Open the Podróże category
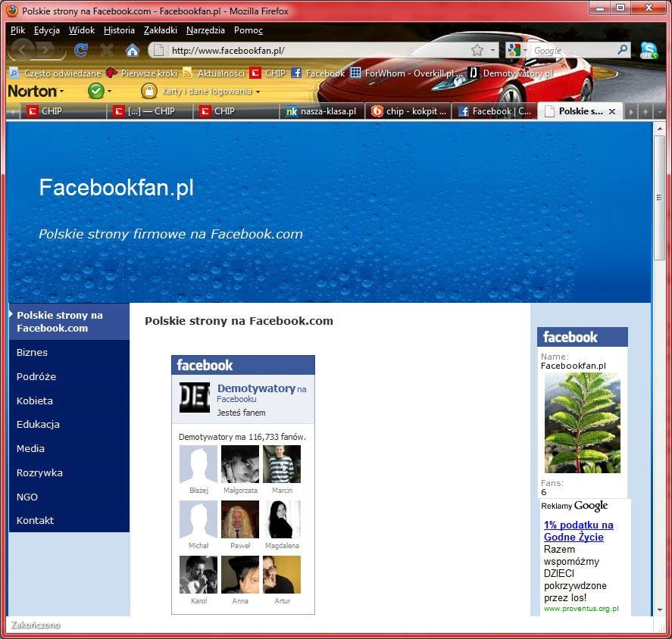The width and height of the screenshot is (672, 639). (69, 376)
